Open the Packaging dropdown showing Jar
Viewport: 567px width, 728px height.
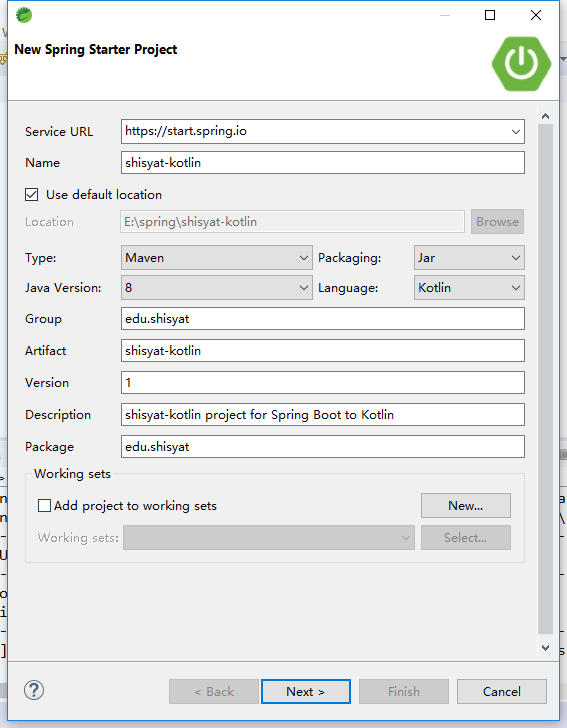469,258
